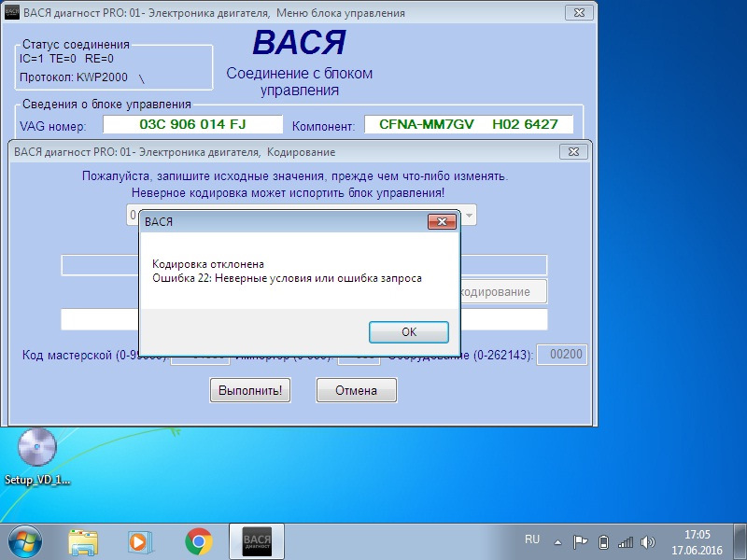Open the network signal tray icon
747x560 pixels.
(626, 542)
